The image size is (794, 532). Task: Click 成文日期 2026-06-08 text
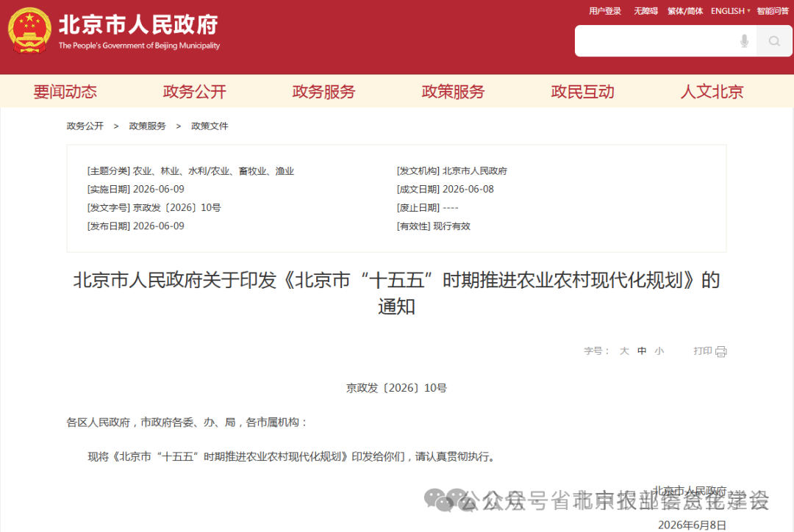pyautogui.click(x=445, y=190)
